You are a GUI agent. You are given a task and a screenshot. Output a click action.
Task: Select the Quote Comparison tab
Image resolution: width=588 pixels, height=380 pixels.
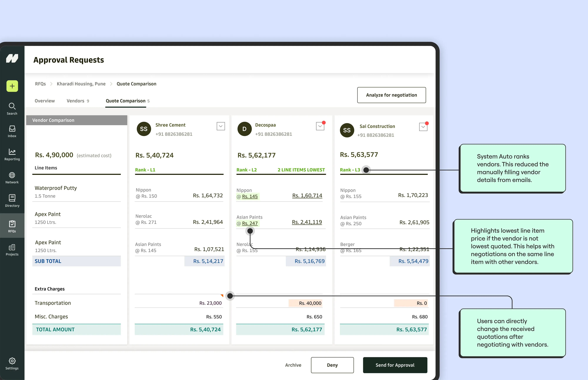pos(128,101)
